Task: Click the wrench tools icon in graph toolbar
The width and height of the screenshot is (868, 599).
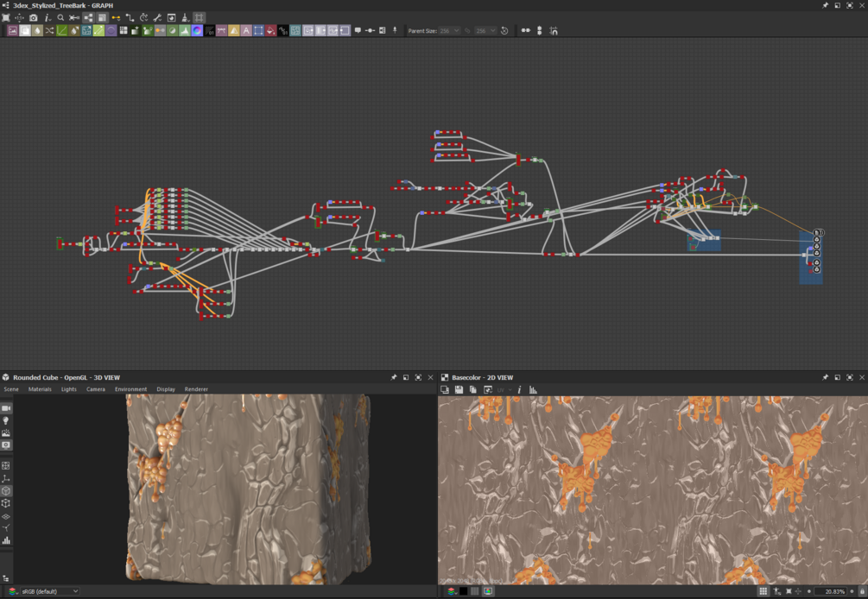Action: (x=158, y=18)
